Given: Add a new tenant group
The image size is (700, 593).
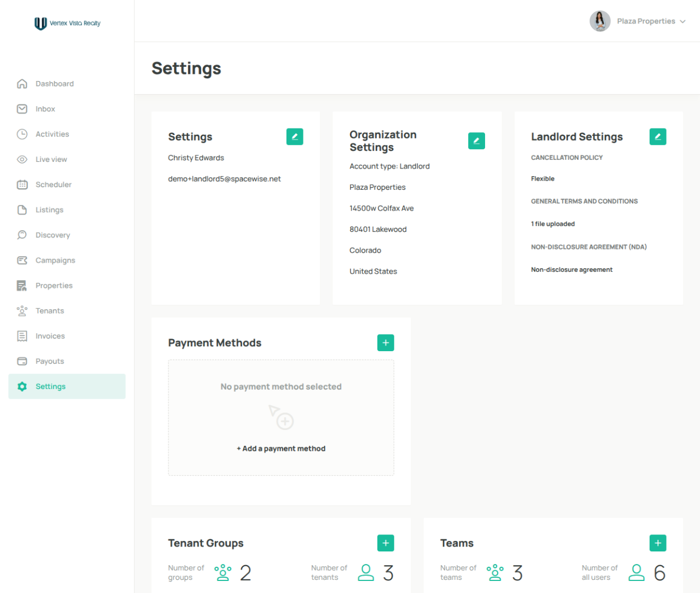Looking at the screenshot, I should click(x=386, y=543).
